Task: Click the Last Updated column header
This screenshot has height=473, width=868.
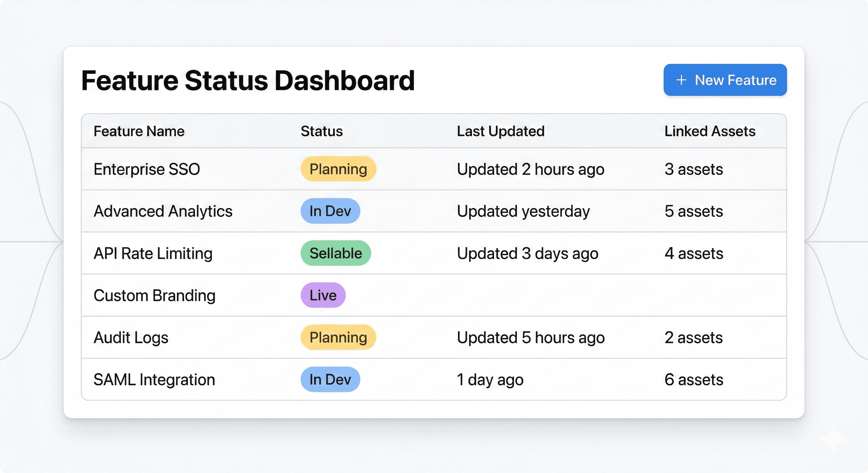Action: [501, 131]
